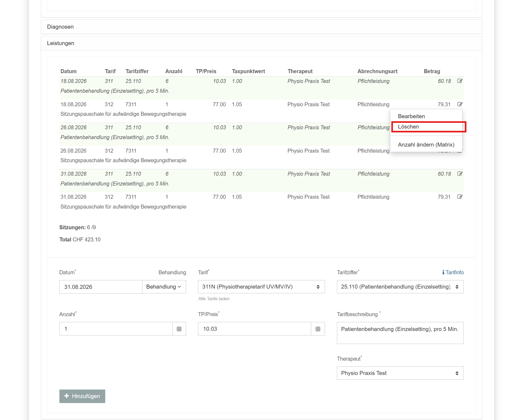Collapse the Leistungen panel header
Screen dimensions: 518x420
click(261, 43)
